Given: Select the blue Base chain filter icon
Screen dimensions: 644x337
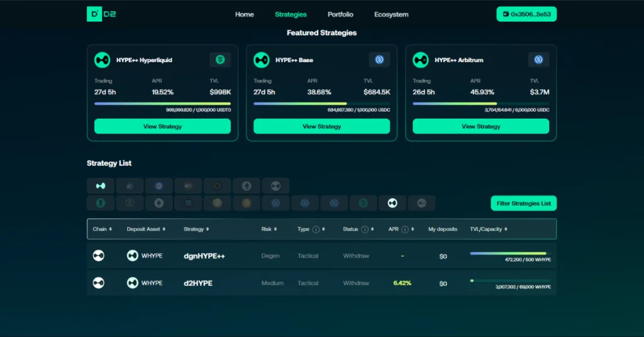Looking at the screenshot, I should (x=159, y=186).
